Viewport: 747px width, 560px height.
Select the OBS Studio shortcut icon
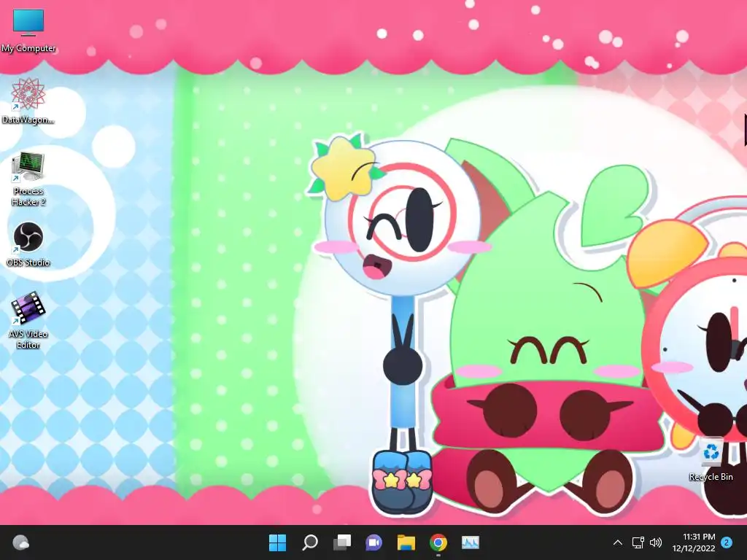28,244
